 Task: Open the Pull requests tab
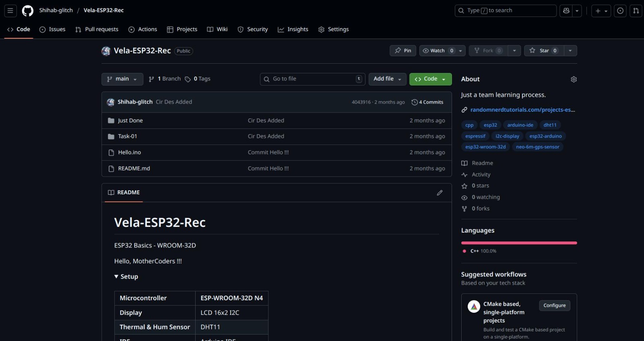(97, 29)
